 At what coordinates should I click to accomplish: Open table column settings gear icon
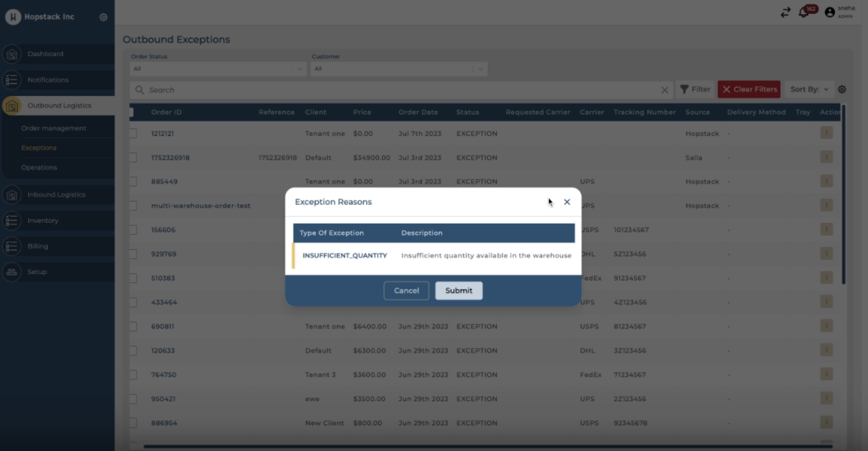coord(842,89)
